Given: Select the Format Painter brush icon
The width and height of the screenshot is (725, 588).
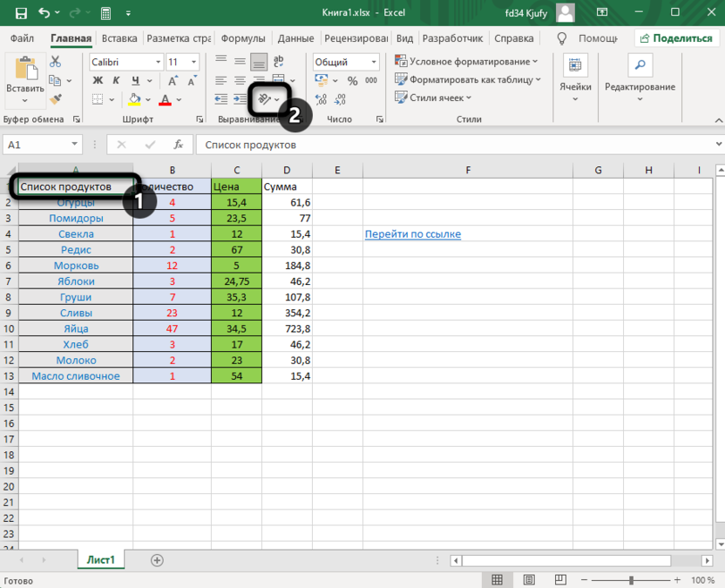Looking at the screenshot, I should coord(56,100).
